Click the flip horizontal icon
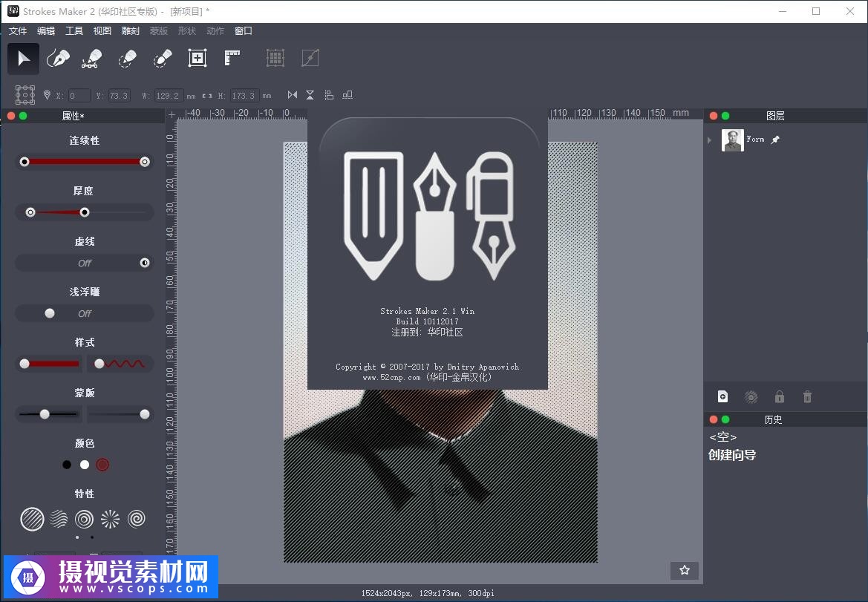 [293, 95]
